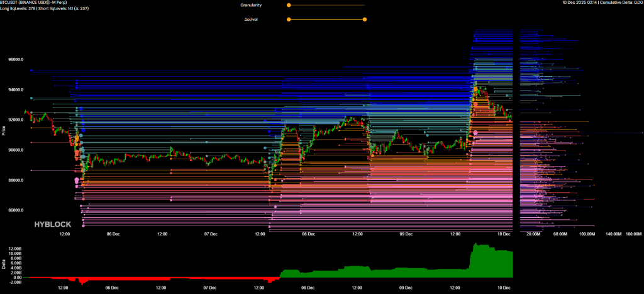This screenshot has height=294, width=644.
Task: Click the -2.00B tick on the Delta axis
Action: coord(16,283)
